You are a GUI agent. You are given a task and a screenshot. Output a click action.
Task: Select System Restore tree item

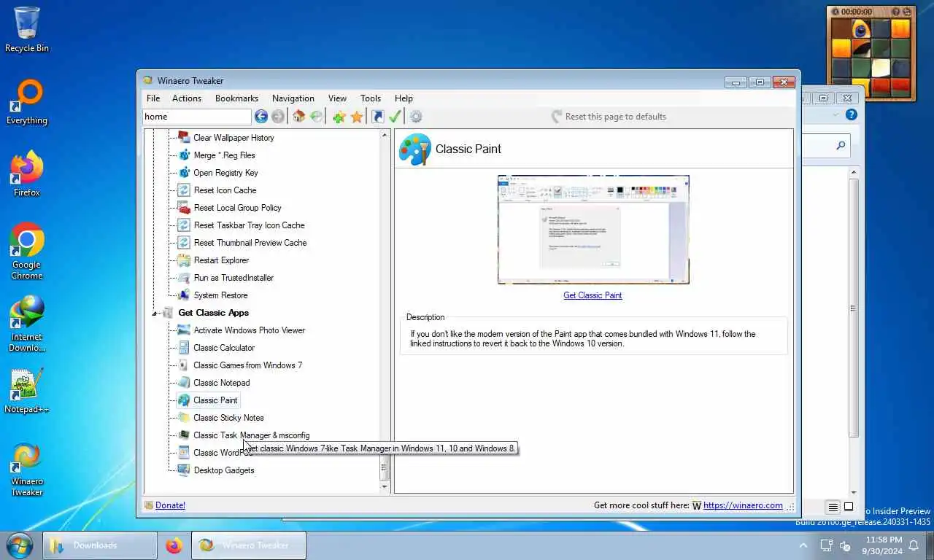[220, 295]
